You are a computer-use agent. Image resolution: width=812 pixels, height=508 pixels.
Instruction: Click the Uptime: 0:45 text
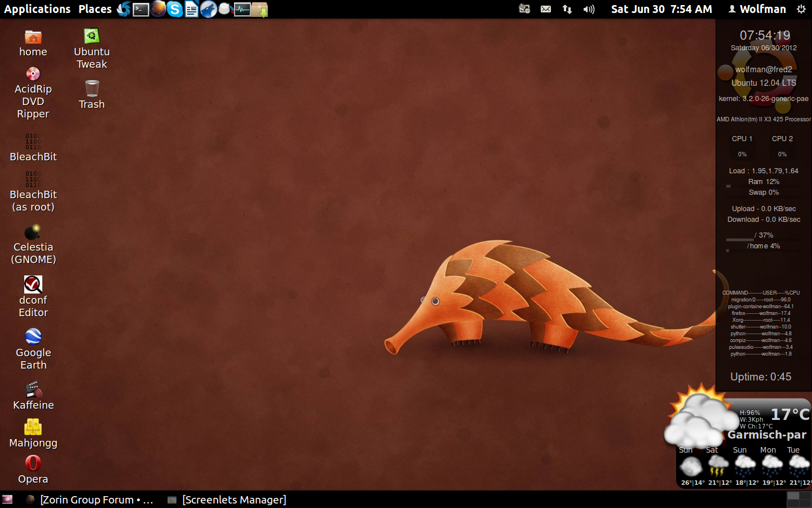coord(761,376)
